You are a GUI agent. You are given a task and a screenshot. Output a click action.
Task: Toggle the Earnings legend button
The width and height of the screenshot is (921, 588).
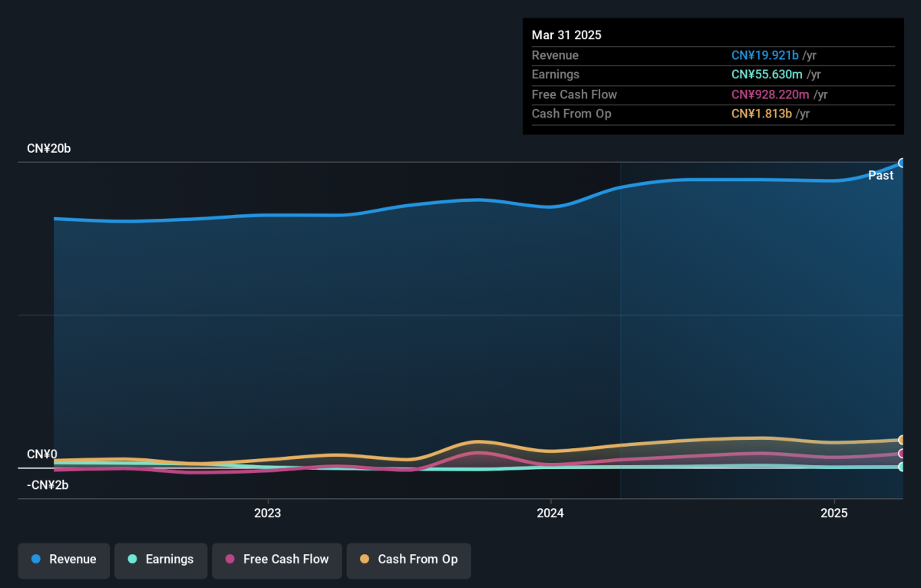click(161, 560)
